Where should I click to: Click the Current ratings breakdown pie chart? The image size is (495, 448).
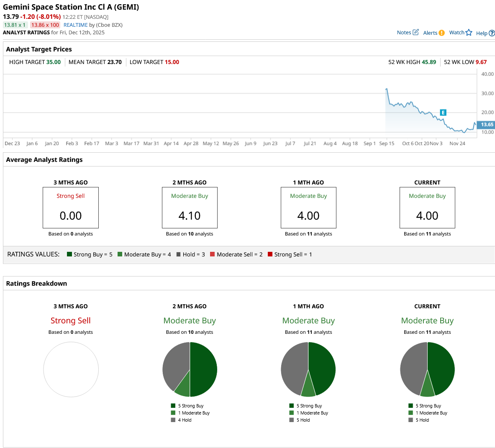(x=427, y=369)
